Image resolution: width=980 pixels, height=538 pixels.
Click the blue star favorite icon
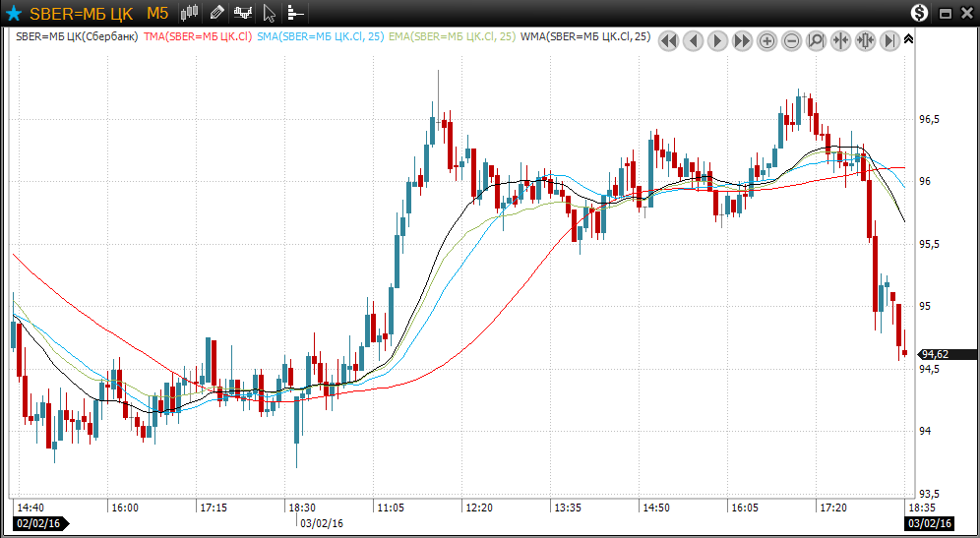(13, 14)
